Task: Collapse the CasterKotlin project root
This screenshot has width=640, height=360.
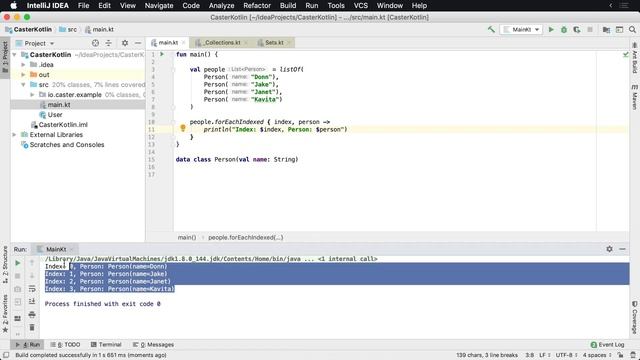Action: coord(15,54)
